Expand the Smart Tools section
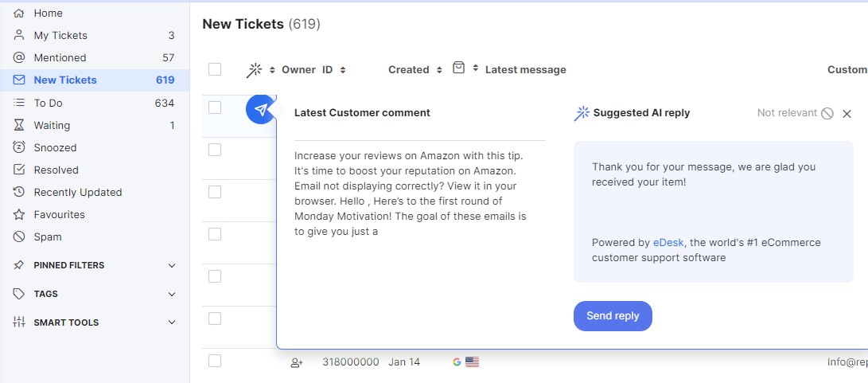Image resolution: width=868 pixels, height=383 pixels. coord(95,322)
